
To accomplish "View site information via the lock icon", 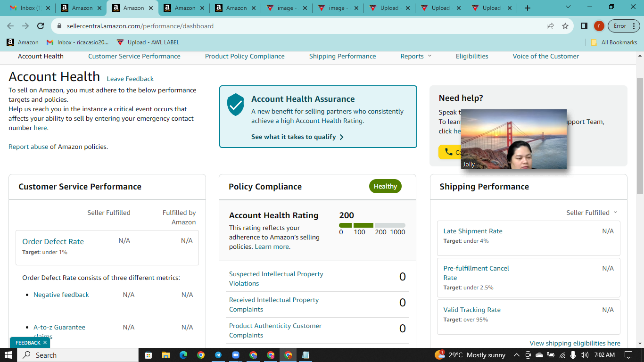I will tap(59, 26).
